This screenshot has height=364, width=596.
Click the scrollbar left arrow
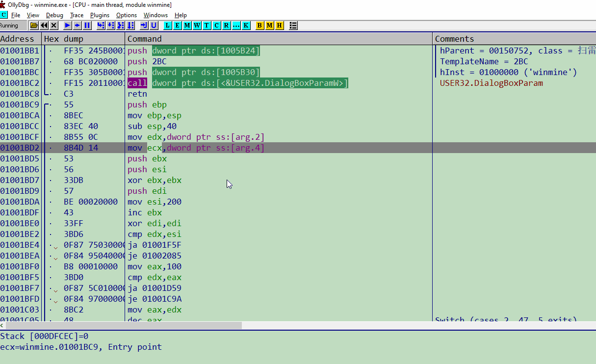coord(2,326)
